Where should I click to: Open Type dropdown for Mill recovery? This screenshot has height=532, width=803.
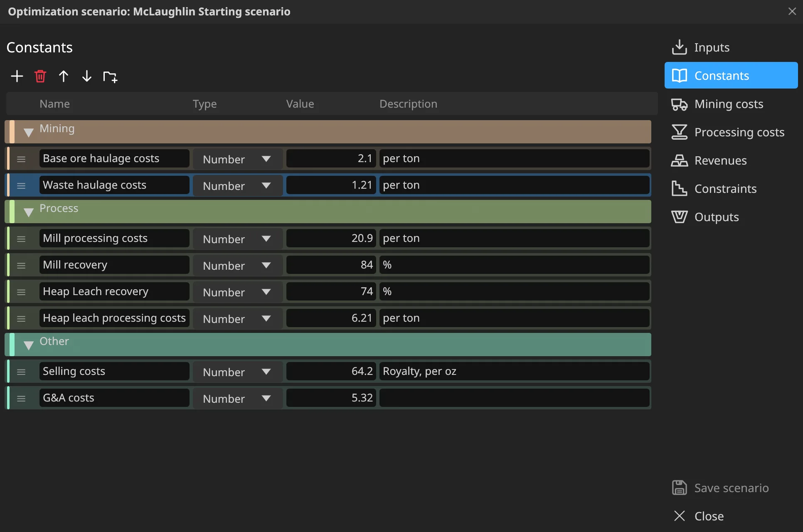(x=238, y=265)
